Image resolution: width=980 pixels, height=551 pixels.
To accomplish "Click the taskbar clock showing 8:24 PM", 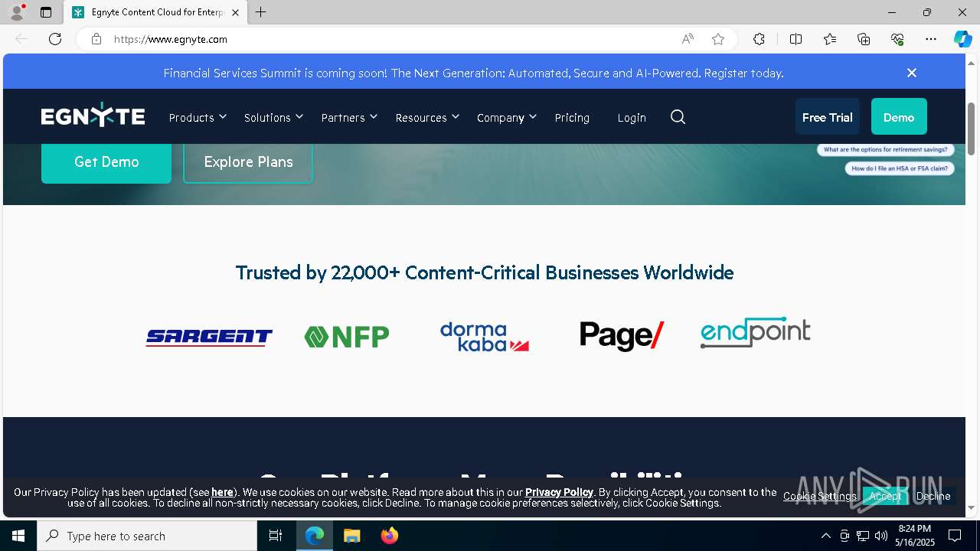I will coord(914,536).
